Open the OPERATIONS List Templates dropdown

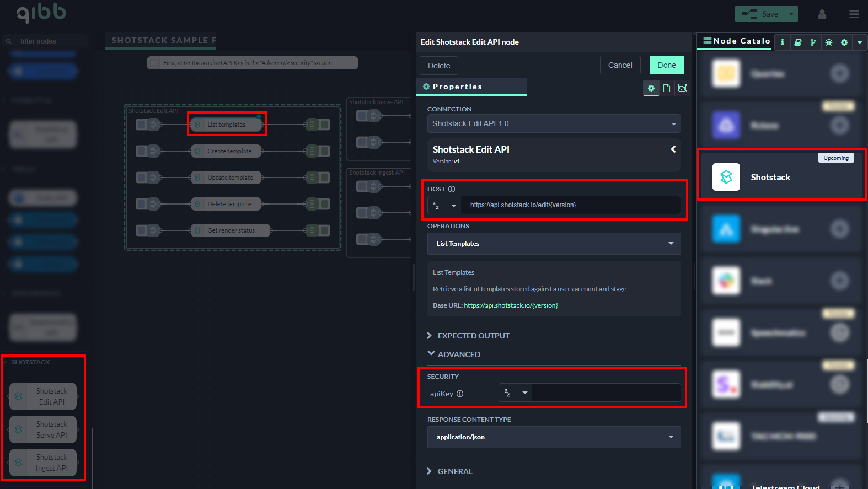(x=554, y=244)
